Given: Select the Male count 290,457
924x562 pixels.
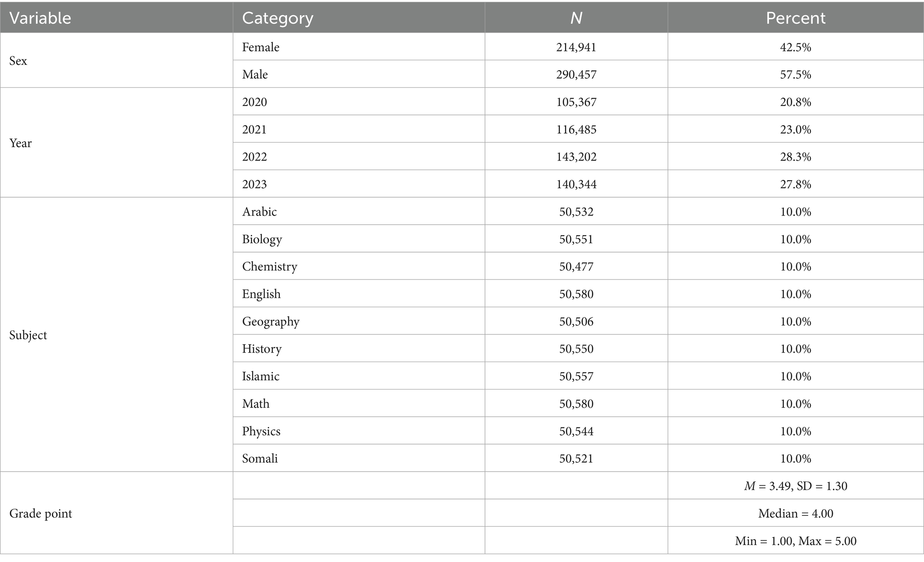Looking at the screenshot, I should (x=576, y=74).
